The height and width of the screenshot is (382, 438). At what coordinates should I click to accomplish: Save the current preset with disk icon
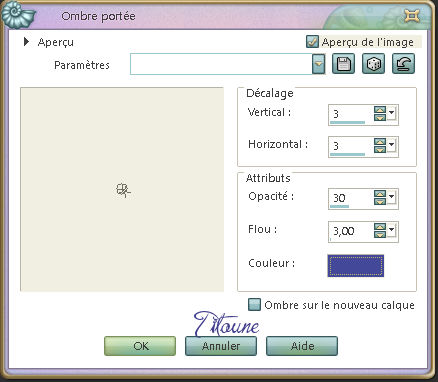(x=344, y=64)
